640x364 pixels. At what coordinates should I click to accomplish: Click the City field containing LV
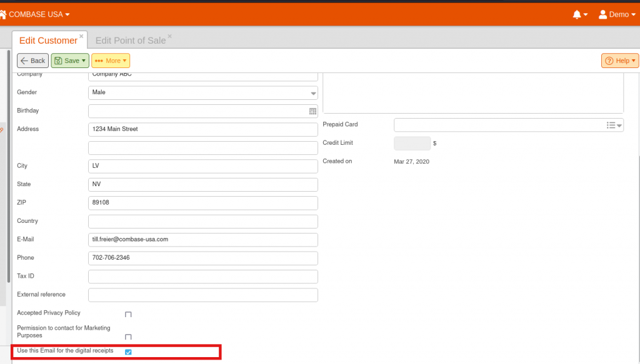tap(203, 166)
